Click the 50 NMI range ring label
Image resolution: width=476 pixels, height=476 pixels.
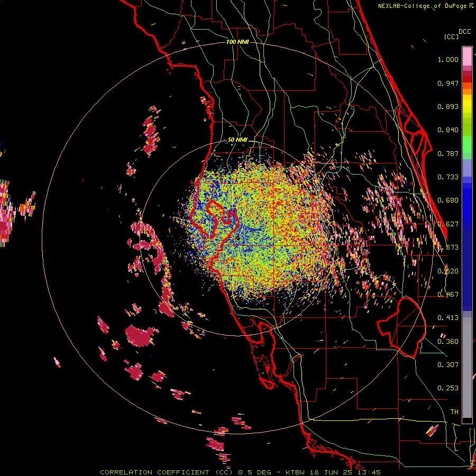click(237, 140)
